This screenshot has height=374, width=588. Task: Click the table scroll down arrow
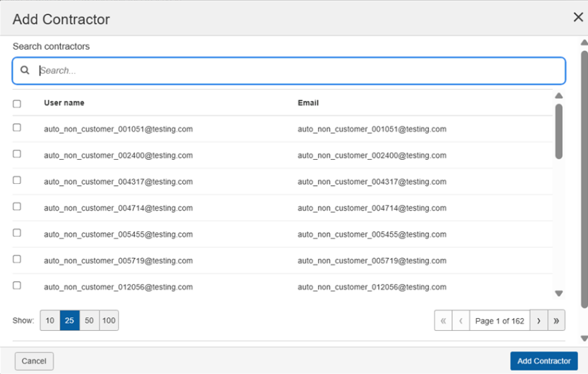point(558,293)
